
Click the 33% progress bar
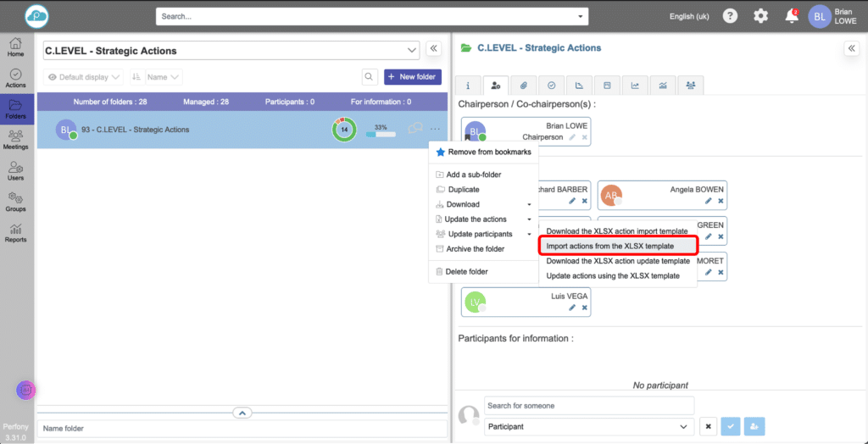(x=381, y=134)
